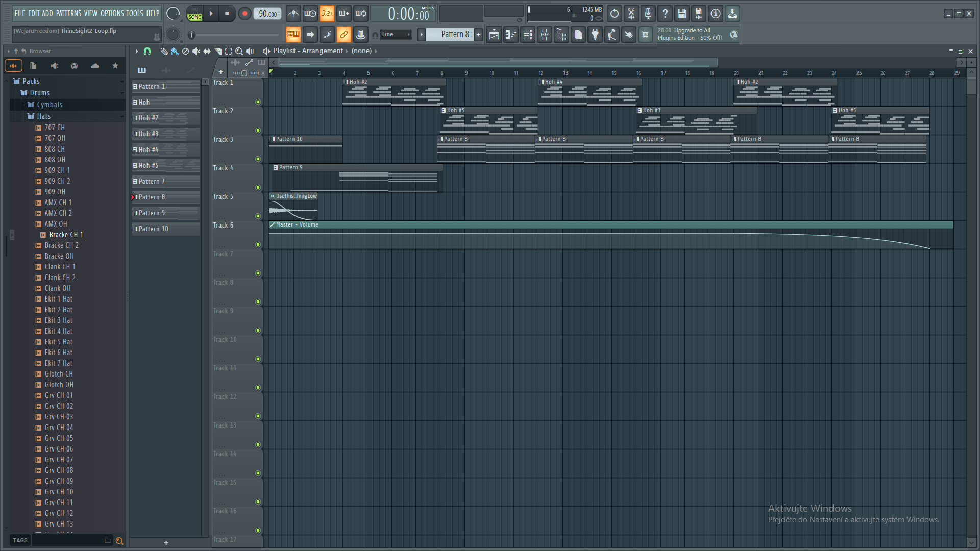
Task: Toggle loop recording button
Action: tap(361, 14)
